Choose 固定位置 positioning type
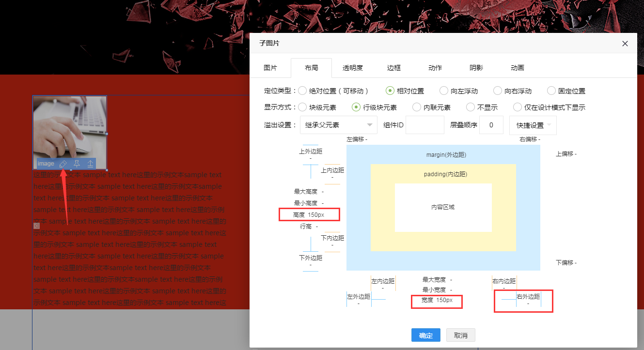The image size is (644, 350). pyautogui.click(x=551, y=91)
